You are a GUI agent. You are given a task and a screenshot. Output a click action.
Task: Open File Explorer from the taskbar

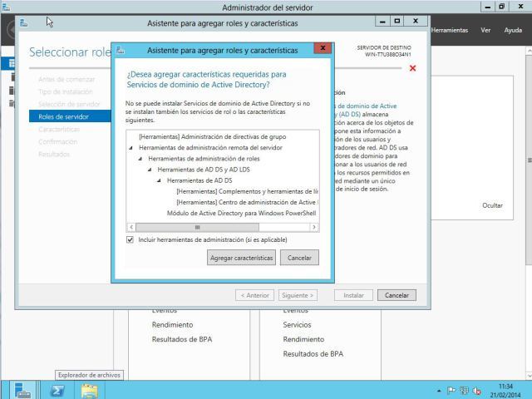coord(90,391)
